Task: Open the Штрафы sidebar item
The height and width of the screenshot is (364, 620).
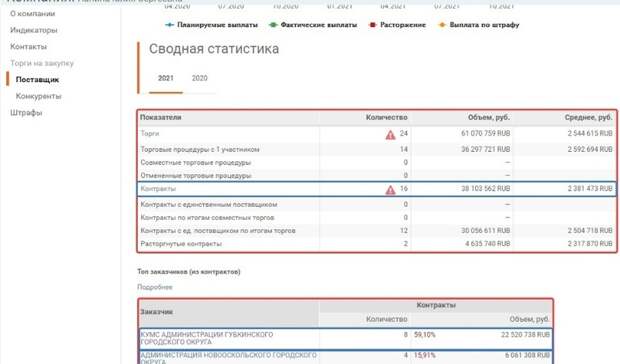Action: point(26,113)
